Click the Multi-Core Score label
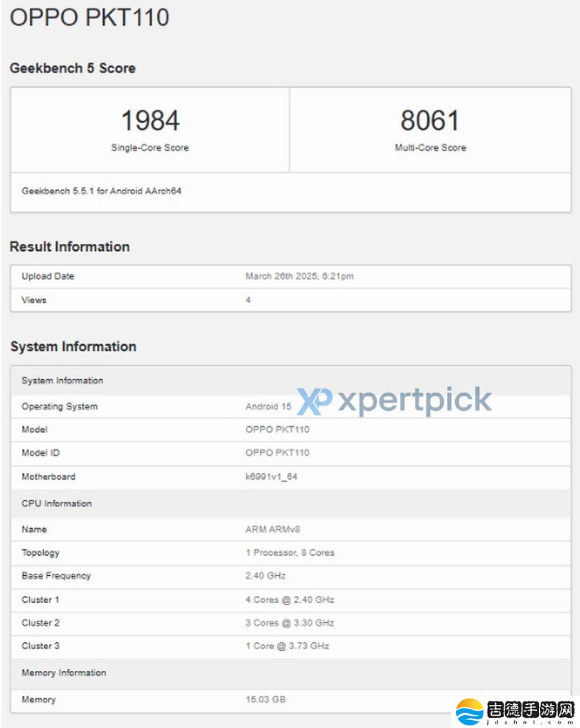Screen dimensions: 580x728 tap(430, 148)
